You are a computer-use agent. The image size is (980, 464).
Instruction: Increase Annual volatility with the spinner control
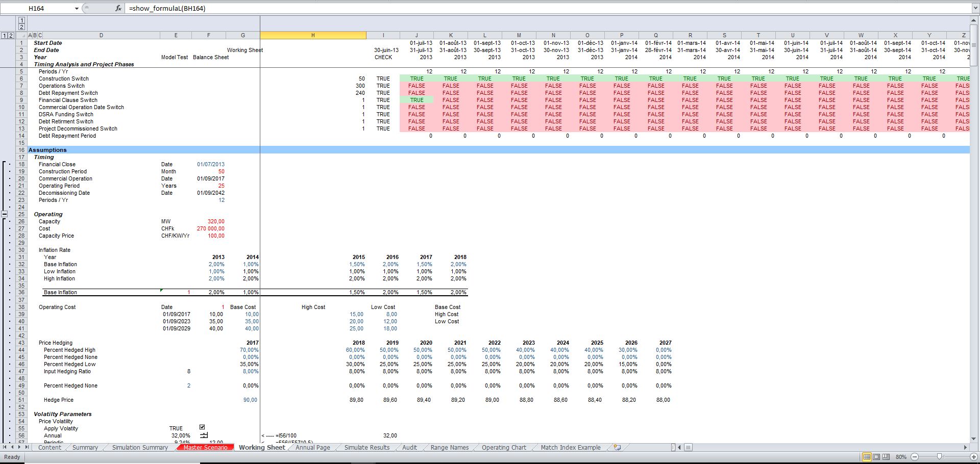204,434
